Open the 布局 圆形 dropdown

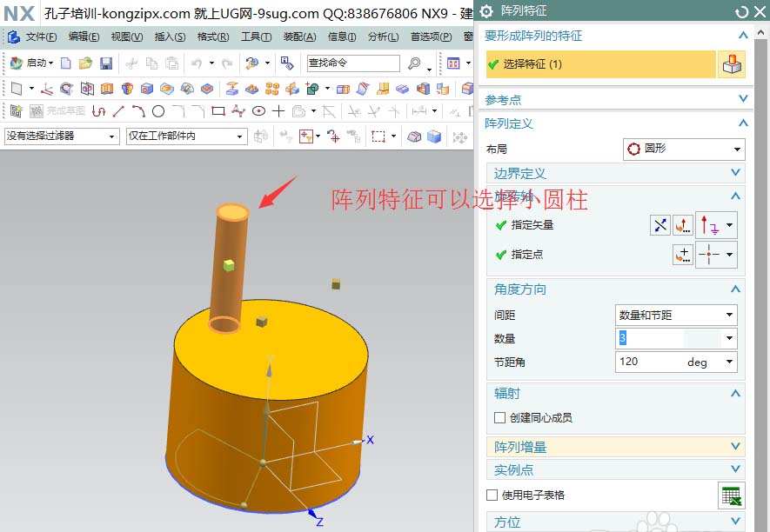click(x=684, y=150)
